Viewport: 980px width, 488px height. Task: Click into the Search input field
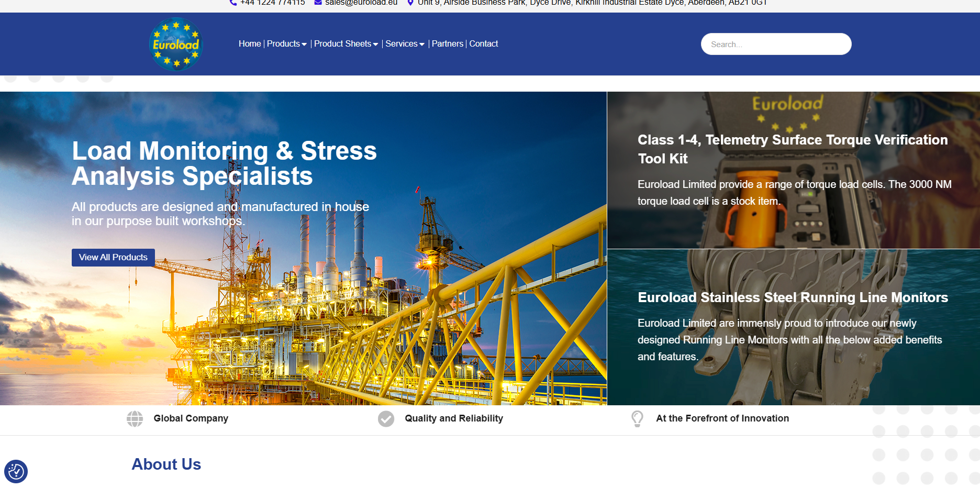click(x=776, y=45)
